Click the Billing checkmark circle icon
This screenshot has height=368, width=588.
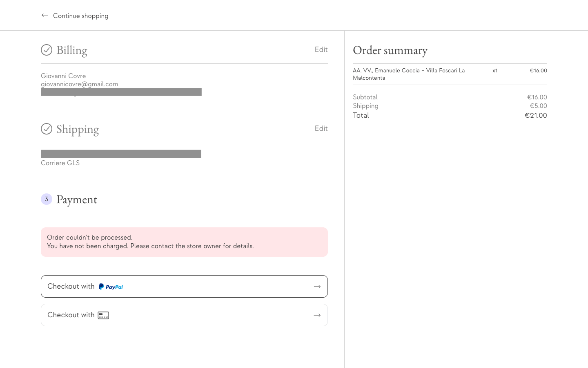point(47,50)
